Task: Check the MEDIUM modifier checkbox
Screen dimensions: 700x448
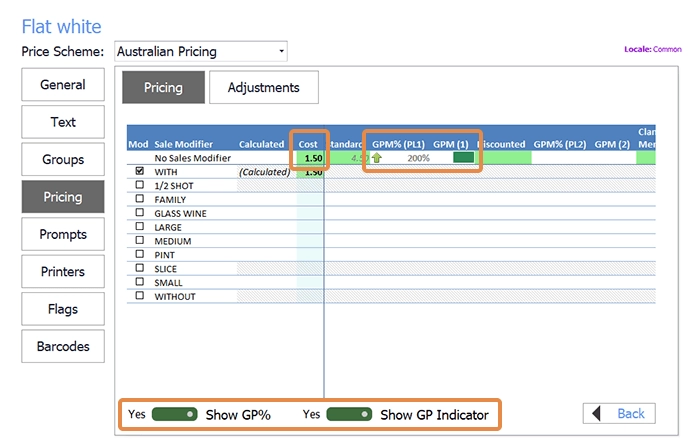Action: (x=140, y=241)
